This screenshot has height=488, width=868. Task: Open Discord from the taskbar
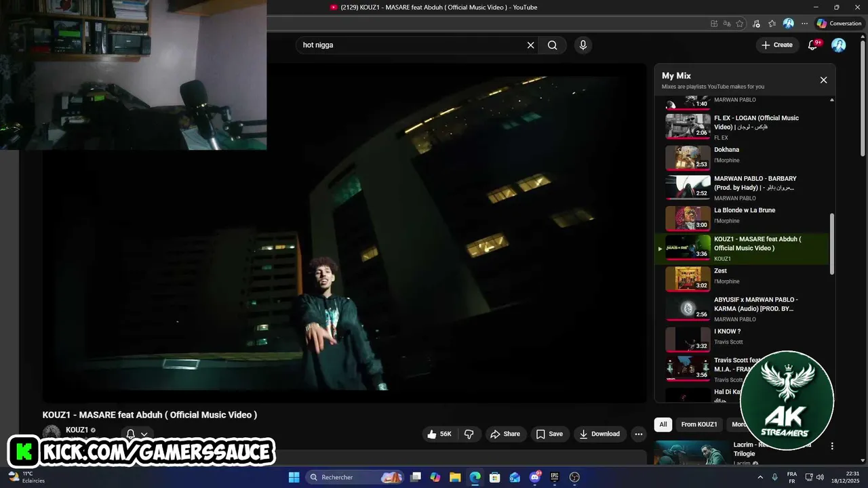535,477
